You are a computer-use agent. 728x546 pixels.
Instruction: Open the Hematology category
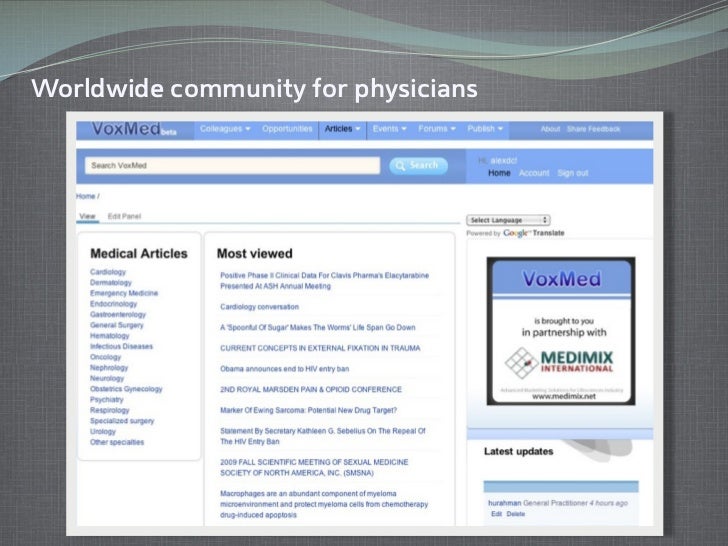click(x=110, y=336)
